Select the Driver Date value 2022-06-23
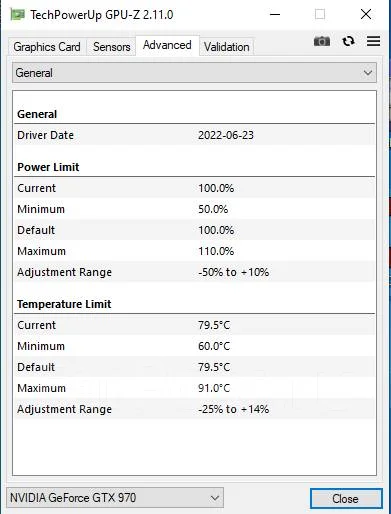The width and height of the screenshot is (391, 514). (226, 135)
